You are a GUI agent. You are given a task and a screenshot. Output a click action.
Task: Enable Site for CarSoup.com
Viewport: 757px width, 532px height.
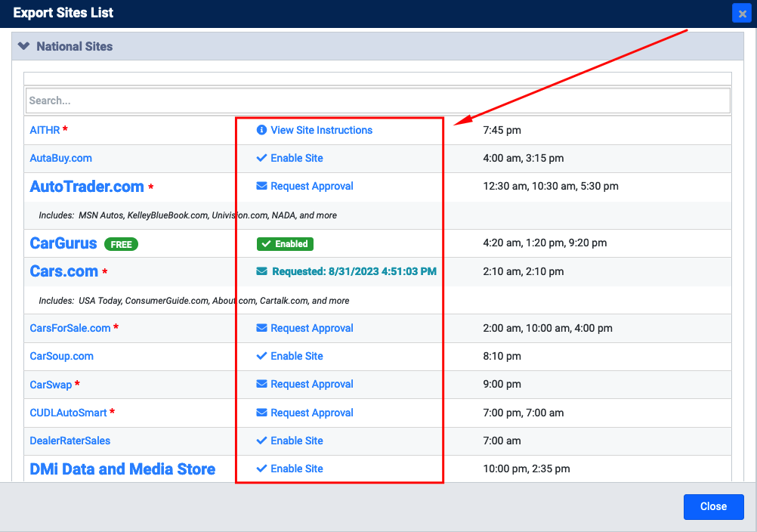[297, 356]
